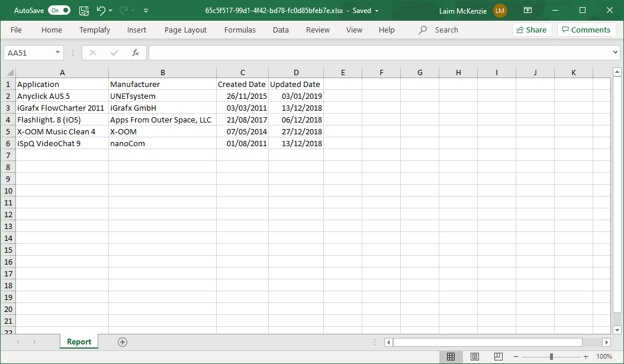Select cell containing iGrafx FlowCharter 2011

coord(62,108)
